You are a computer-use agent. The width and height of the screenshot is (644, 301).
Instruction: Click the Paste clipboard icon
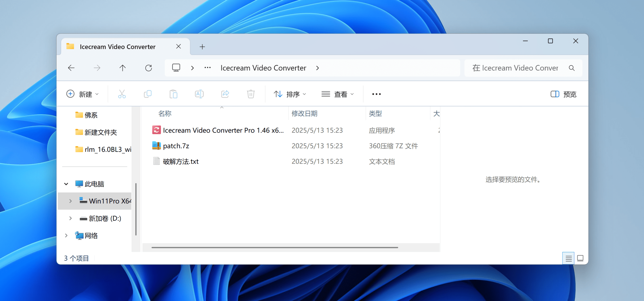coord(173,94)
